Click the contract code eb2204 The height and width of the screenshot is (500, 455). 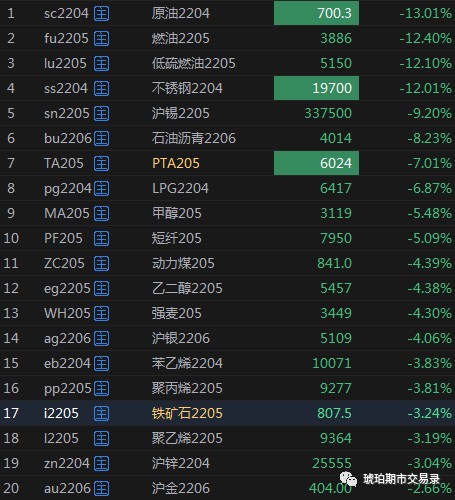(67, 363)
